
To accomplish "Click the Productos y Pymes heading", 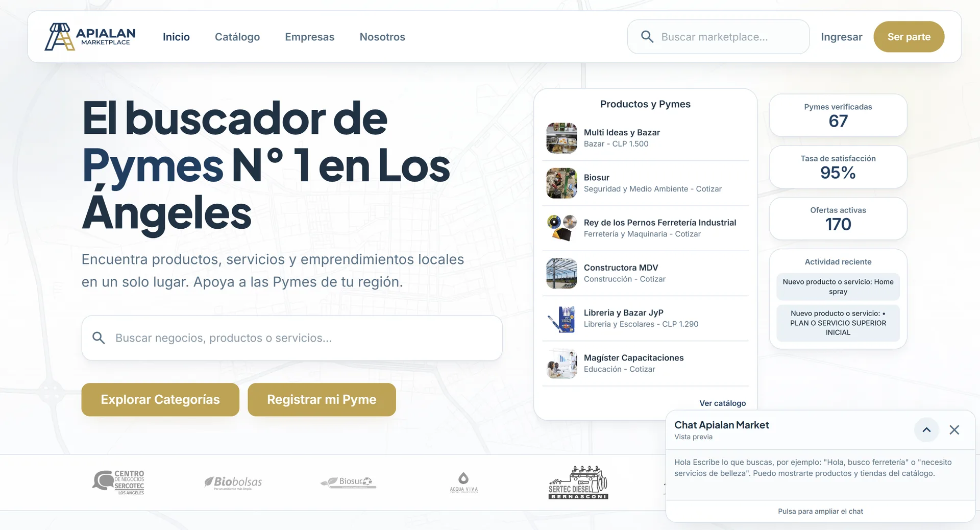I will point(645,104).
